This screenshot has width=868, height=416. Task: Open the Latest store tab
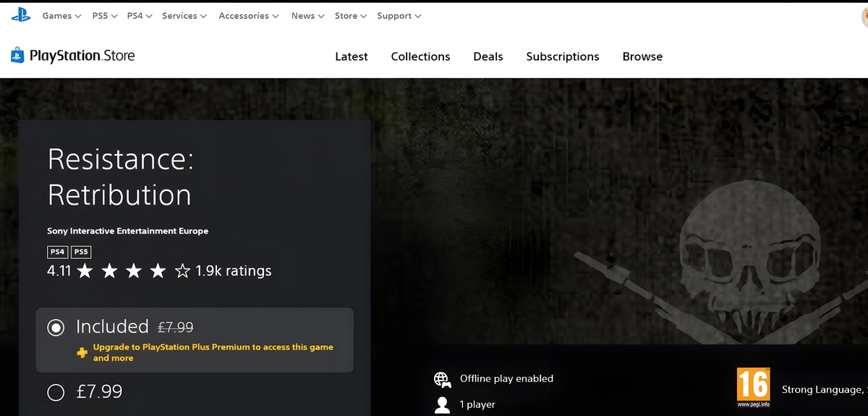(x=352, y=56)
